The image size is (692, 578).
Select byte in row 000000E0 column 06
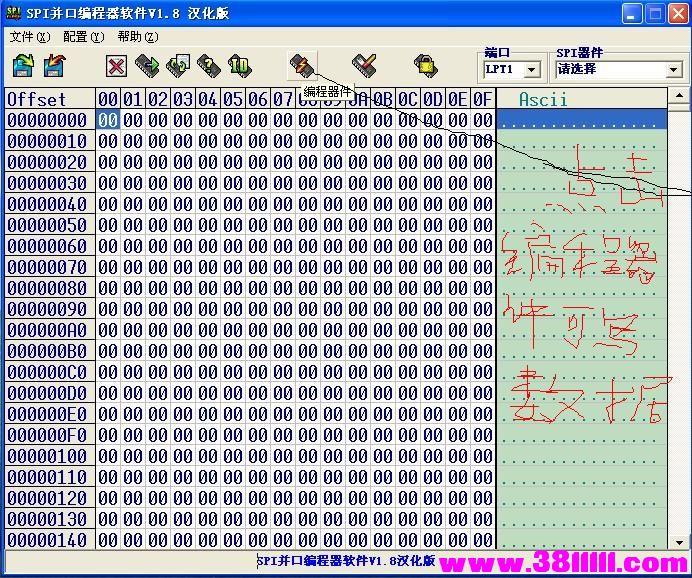click(258, 414)
